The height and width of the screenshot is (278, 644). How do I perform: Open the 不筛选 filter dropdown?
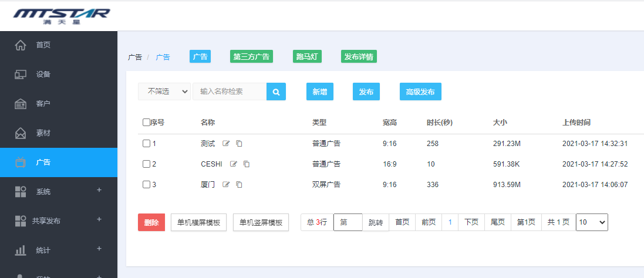(164, 91)
